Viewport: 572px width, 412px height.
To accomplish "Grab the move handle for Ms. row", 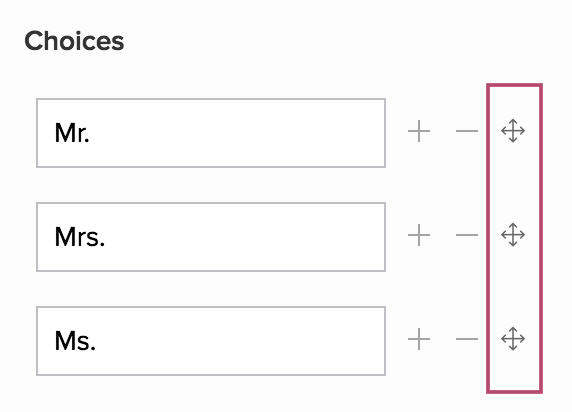I will [513, 339].
